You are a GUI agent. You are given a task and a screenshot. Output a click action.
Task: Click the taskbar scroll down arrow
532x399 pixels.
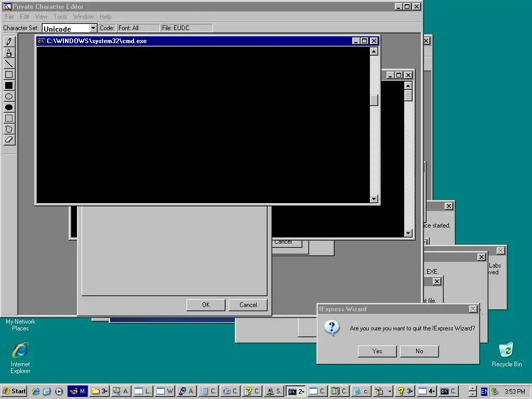coord(472,394)
